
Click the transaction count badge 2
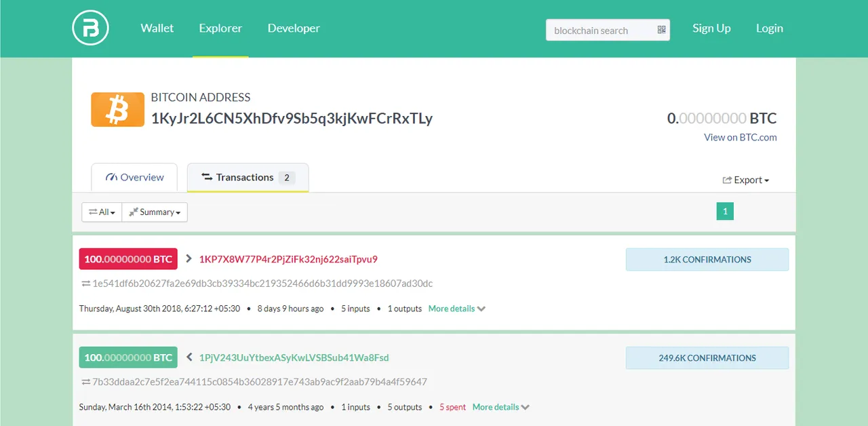(287, 178)
